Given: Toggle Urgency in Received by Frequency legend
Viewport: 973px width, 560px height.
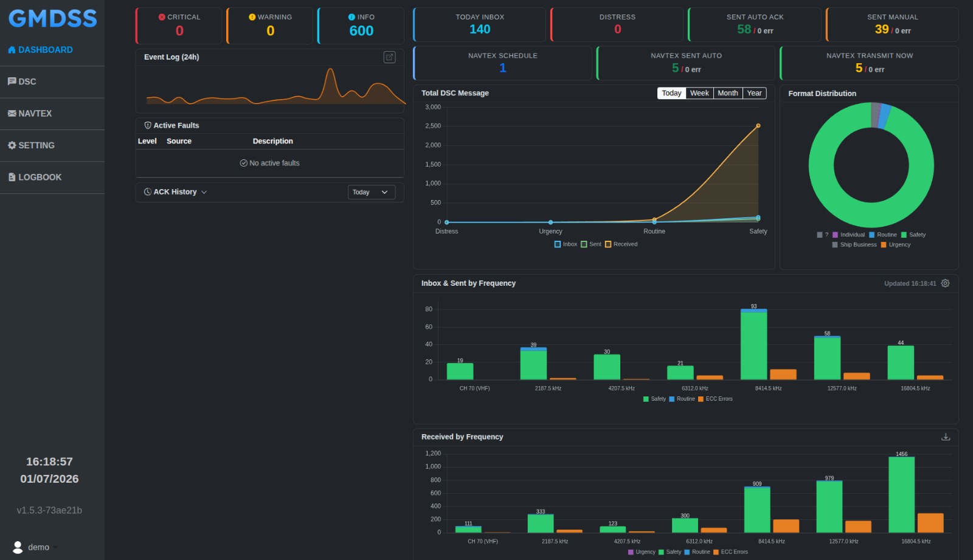Looking at the screenshot, I should coord(642,552).
